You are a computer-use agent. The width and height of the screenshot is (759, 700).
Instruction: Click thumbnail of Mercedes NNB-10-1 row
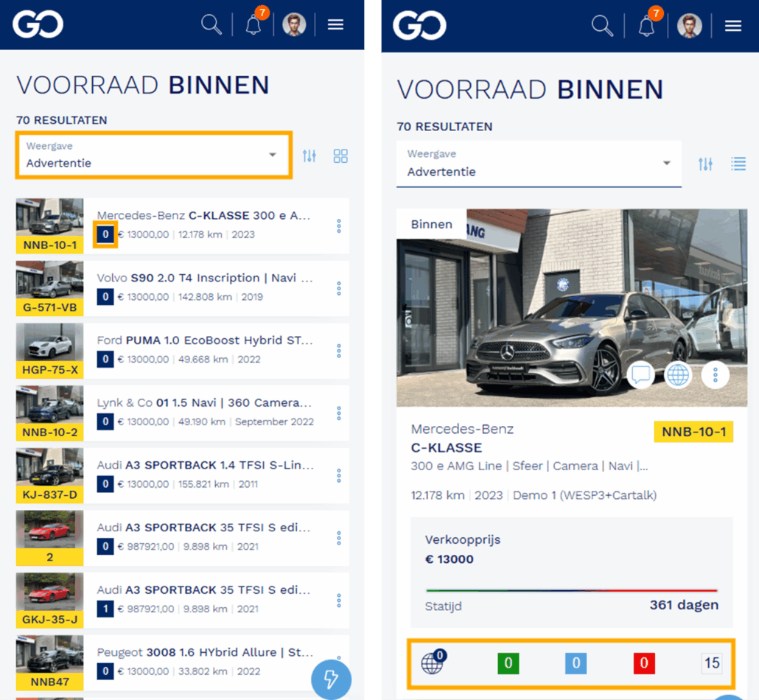[x=49, y=217]
